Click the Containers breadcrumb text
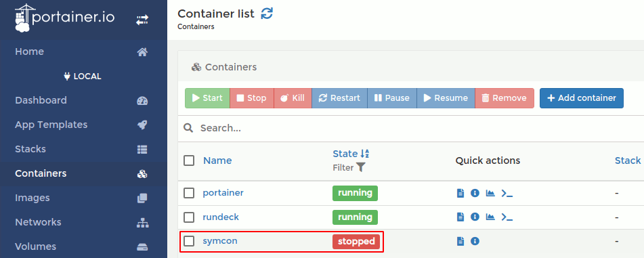This screenshot has height=258, width=644. [x=196, y=26]
